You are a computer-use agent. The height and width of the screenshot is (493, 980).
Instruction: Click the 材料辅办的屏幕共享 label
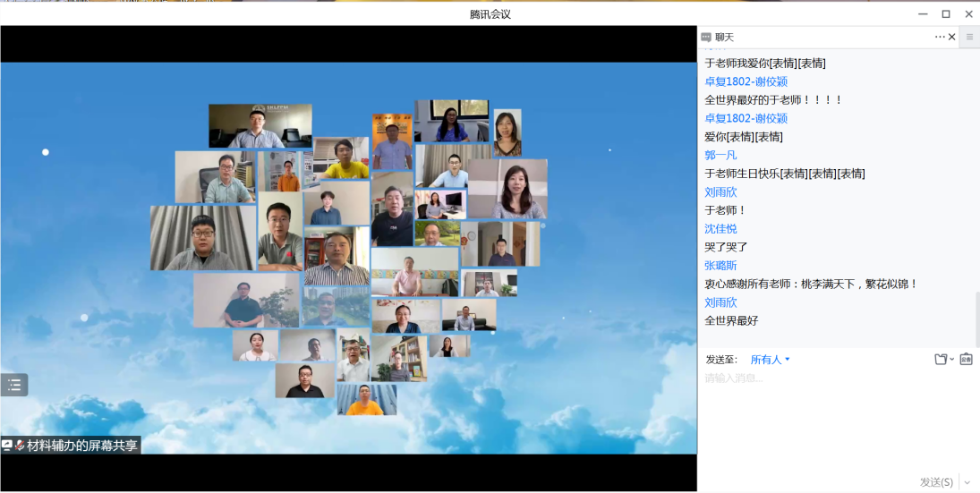[82, 445]
